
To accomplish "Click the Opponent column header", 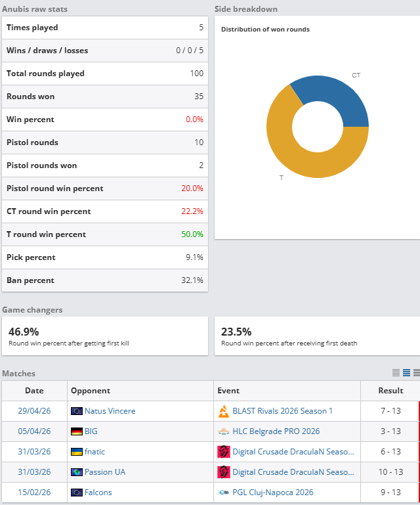I will point(91,391).
